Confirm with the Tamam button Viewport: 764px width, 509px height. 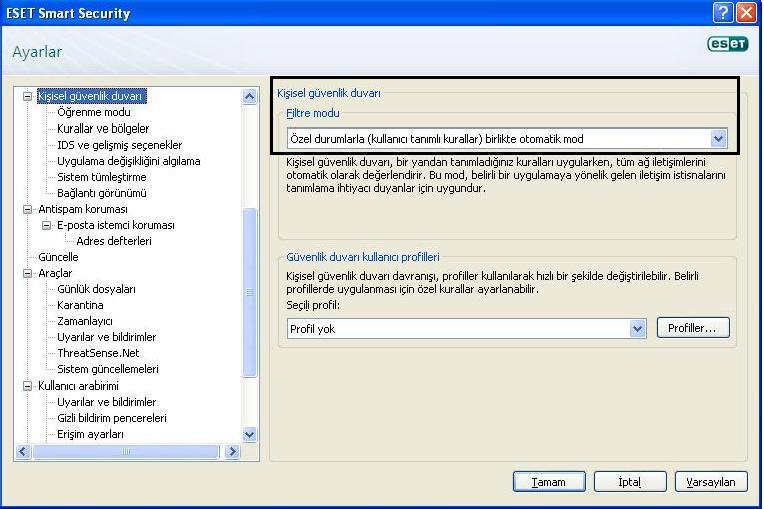click(x=549, y=482)
